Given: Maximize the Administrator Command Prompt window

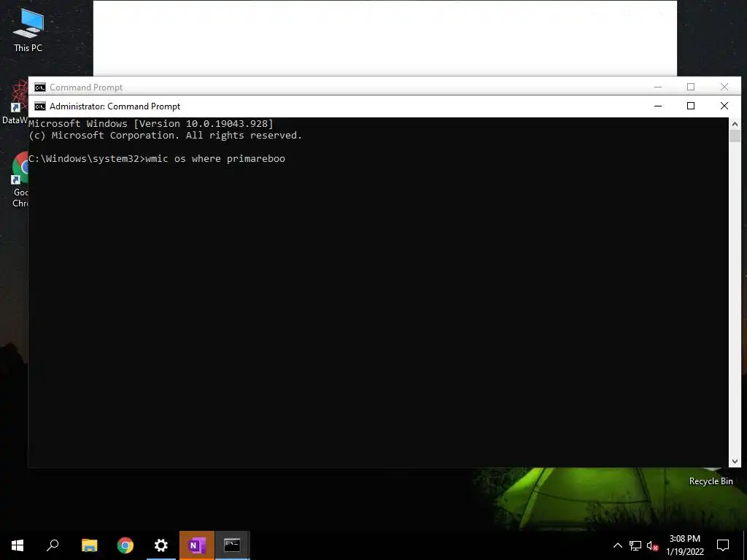Looking at the screenshot, I should pos(691,106).
